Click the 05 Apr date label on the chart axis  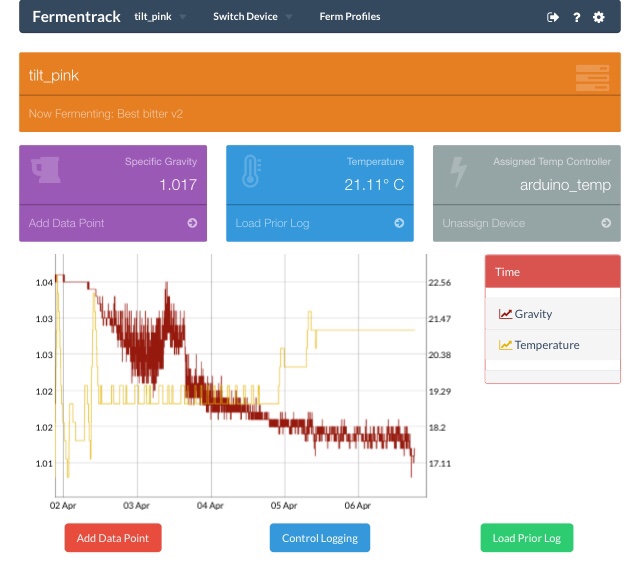(284, 506)
